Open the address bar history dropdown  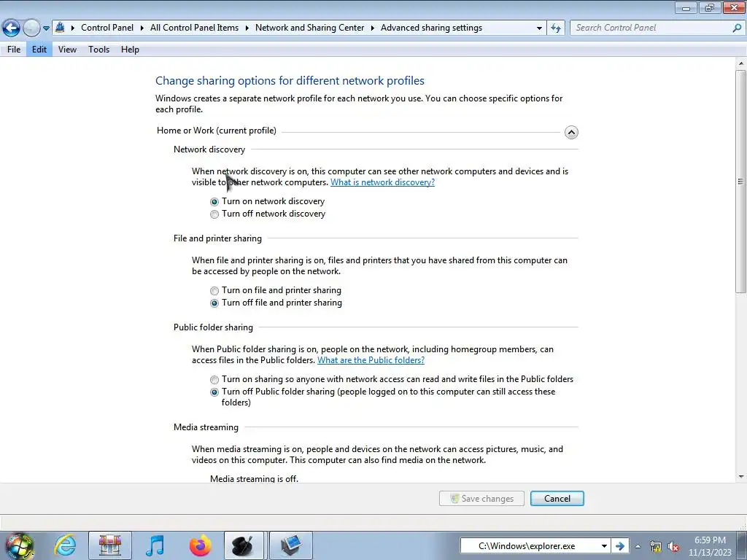(539, 28)
